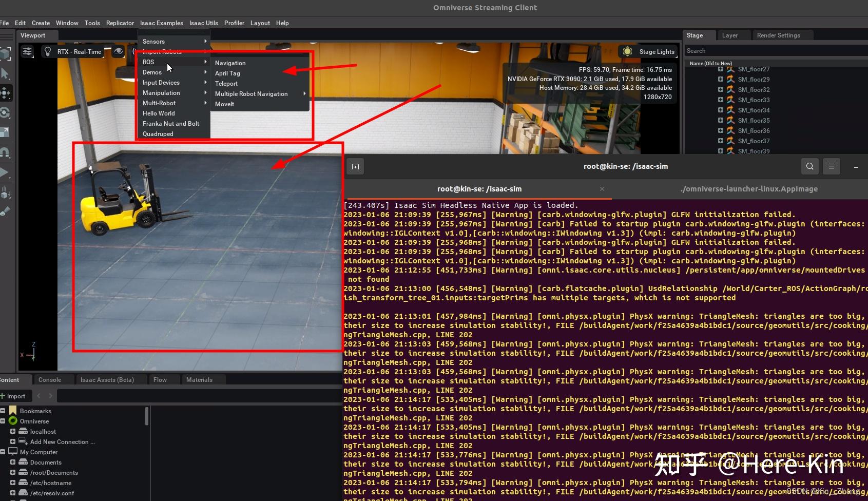Viewport: 868px width, 501px height.
Task: Select Multiple Robot Navigation from ROS submenu
Action: (251, 93)
